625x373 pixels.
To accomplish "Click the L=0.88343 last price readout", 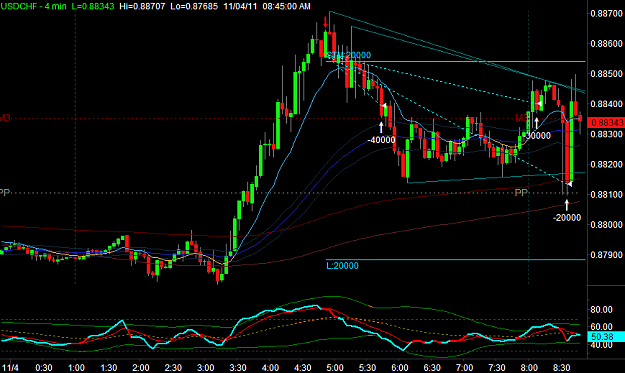I will click(92, 6).
